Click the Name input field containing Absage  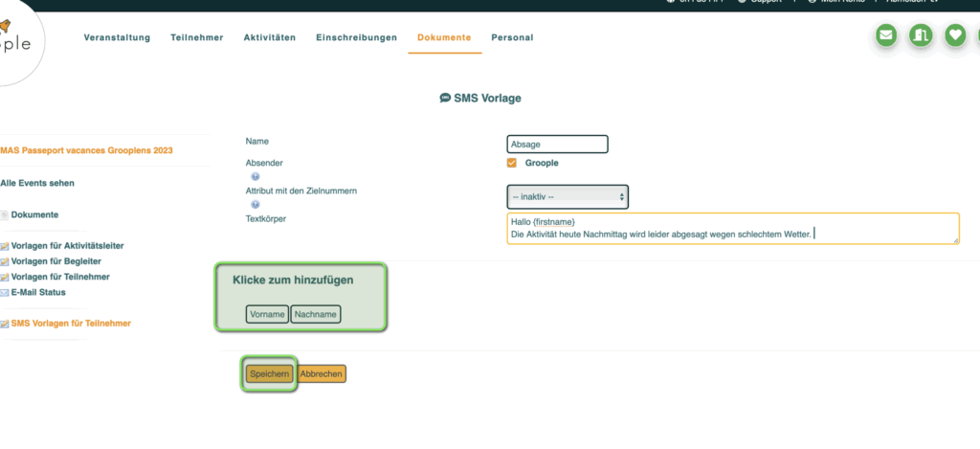[x=558, y=145]
